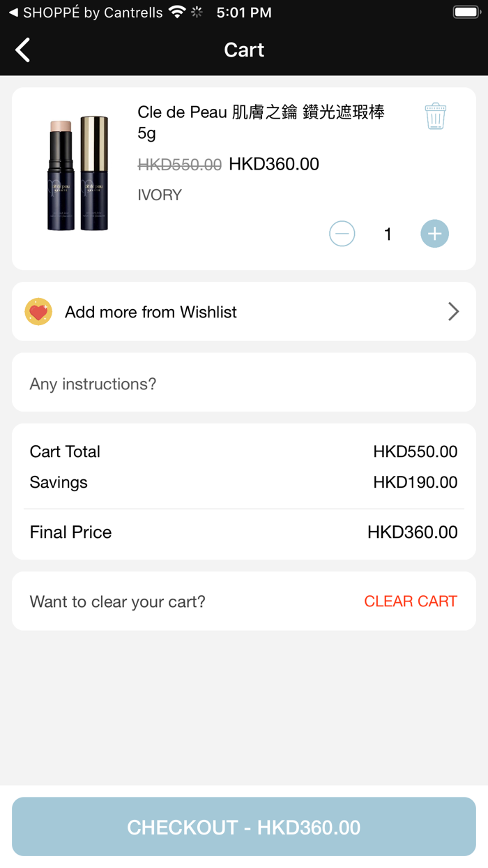Tap the Final Price HKD360.00 amount
Screen dimensions: 488x868
point(412,532)
